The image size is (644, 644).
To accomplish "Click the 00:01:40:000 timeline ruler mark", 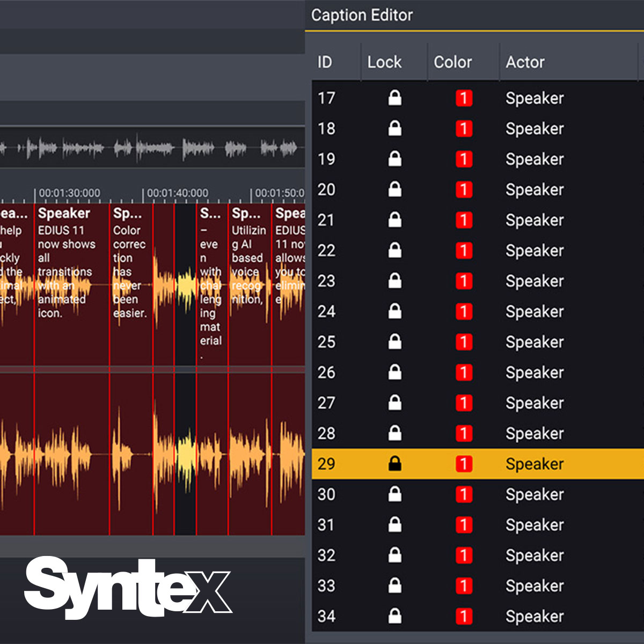I will pyautogui.click(x=177, y=193).
